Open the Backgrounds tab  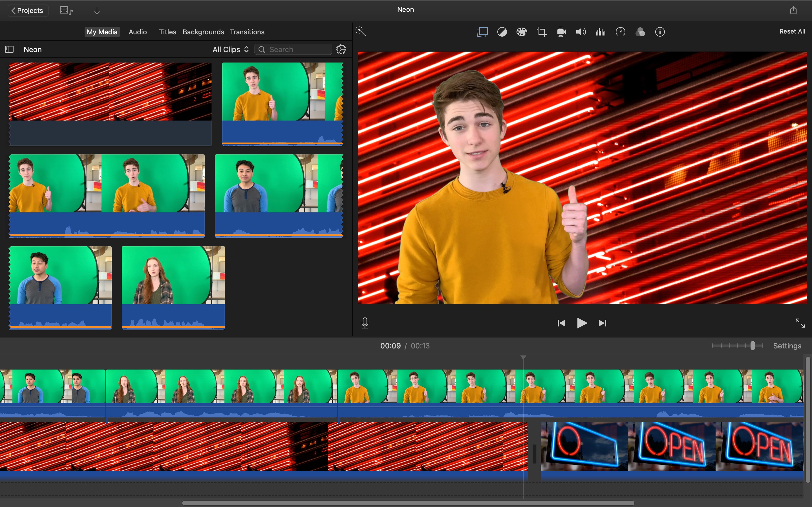203,32
